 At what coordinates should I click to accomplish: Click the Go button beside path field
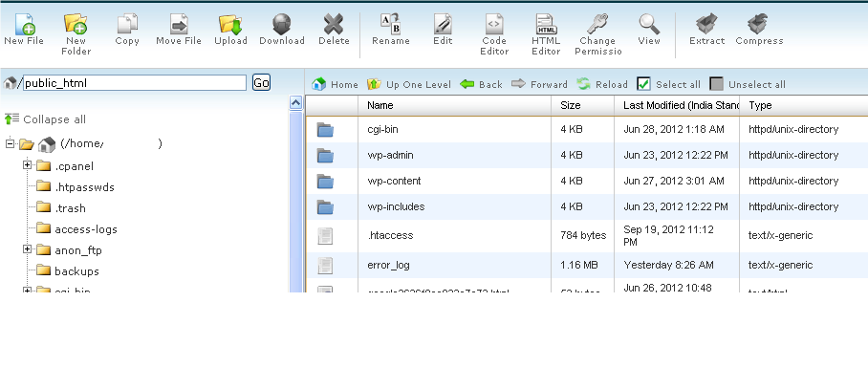tap(261, 82)
